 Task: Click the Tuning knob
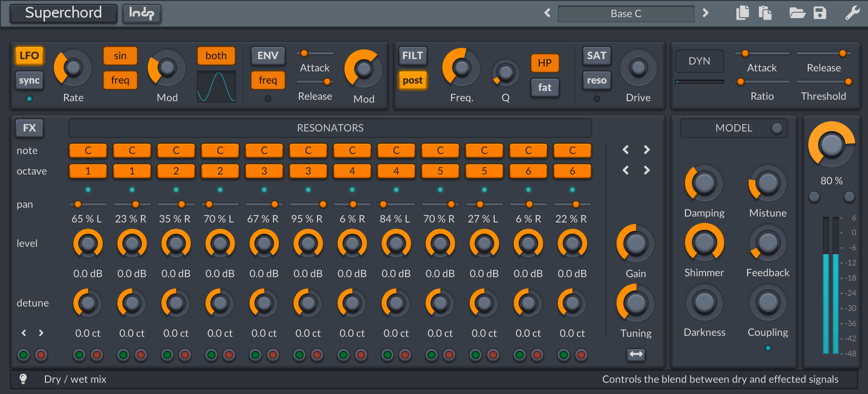(x=636, y=303)
